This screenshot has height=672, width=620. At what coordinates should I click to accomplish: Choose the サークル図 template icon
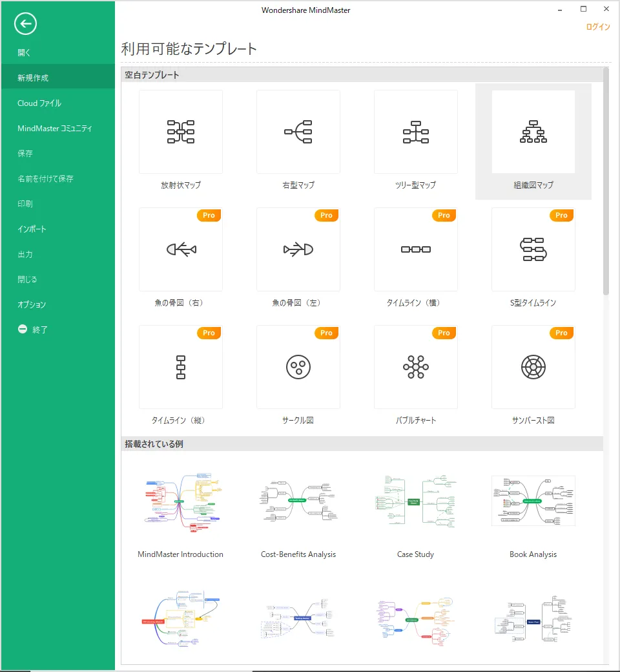tap(298, 367)
